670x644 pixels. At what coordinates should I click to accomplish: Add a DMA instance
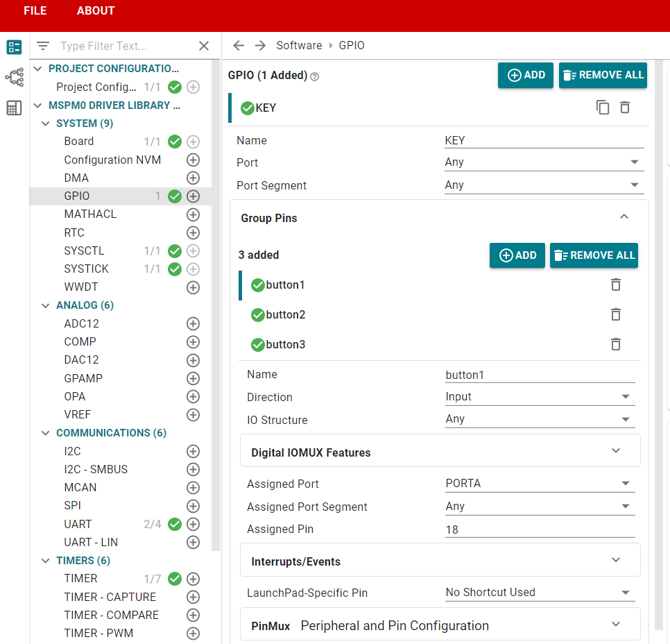click(x=193, y=178)
